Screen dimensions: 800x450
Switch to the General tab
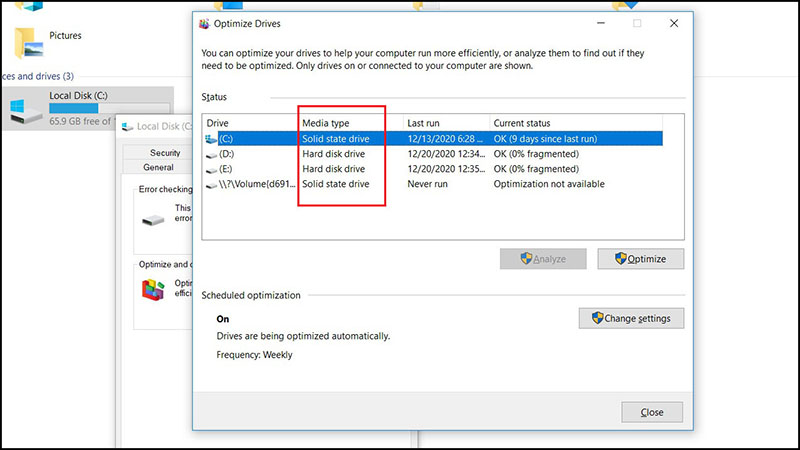(158, 168)
